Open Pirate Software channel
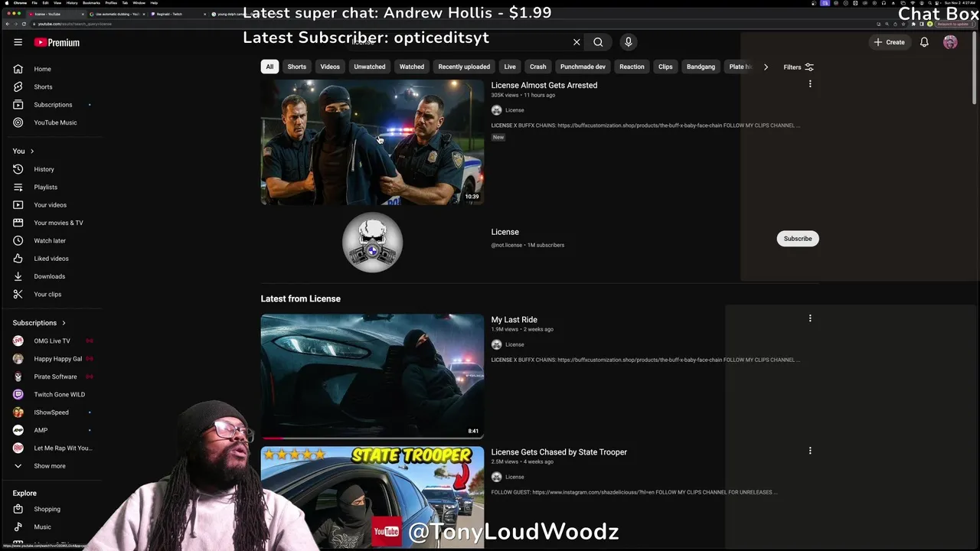Viewport: 980px width, 551px height. (51, 377)
